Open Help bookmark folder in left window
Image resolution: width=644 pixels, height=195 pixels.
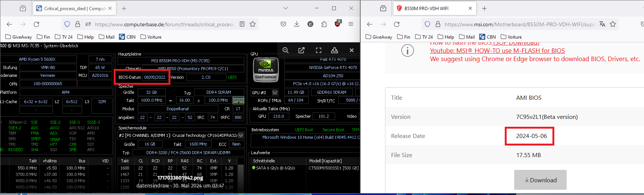(86, 37)
